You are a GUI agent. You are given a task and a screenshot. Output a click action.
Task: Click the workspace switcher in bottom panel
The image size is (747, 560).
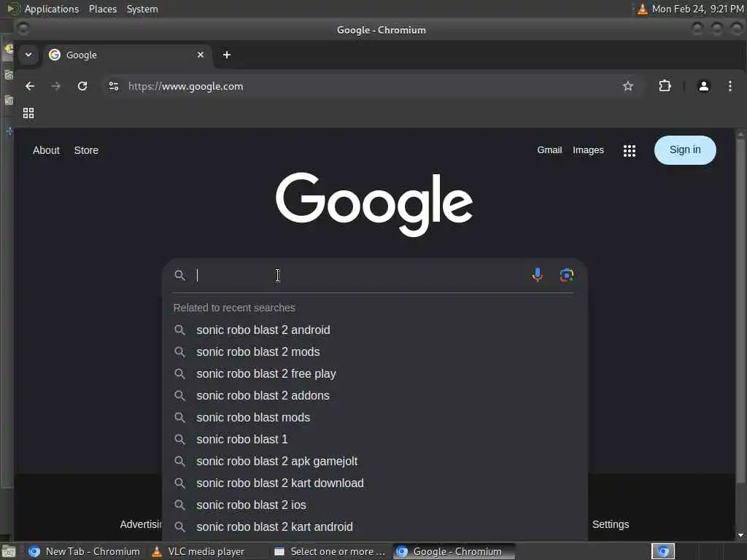pyautogui.click(x=663, y=551)
